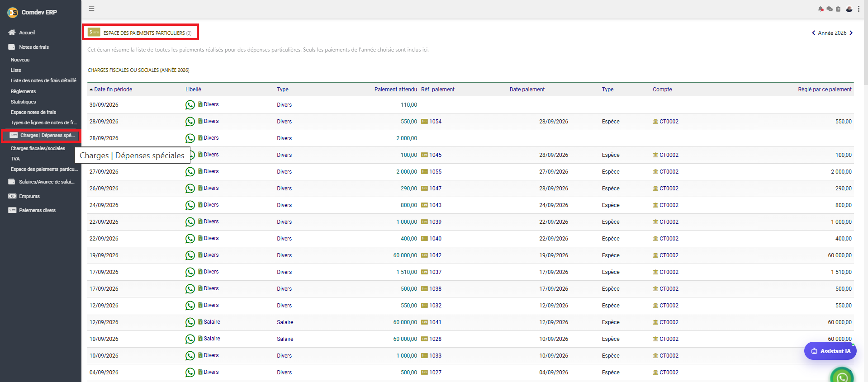
Task: Click the Règlements sidebar entry
Action: [24, 91]
